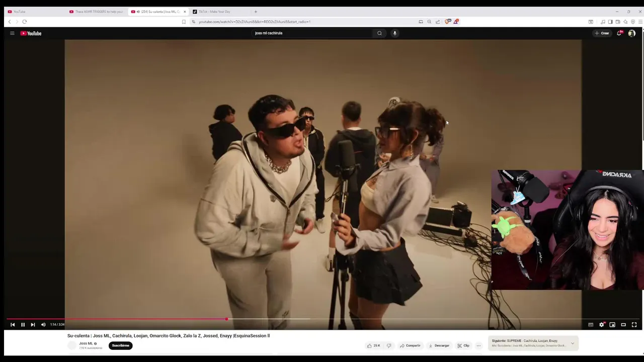
Task: Click the Crear button
Action: 602,33
